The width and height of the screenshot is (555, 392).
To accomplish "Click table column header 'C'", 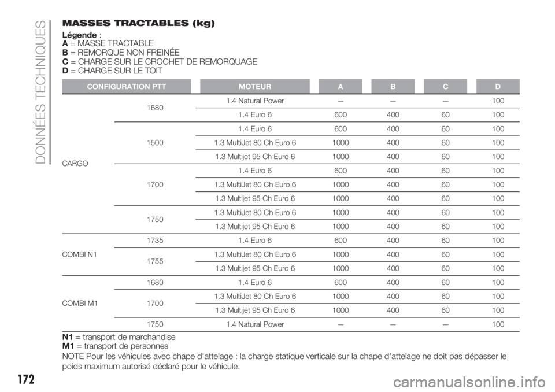I will click(x=445, y=87).
